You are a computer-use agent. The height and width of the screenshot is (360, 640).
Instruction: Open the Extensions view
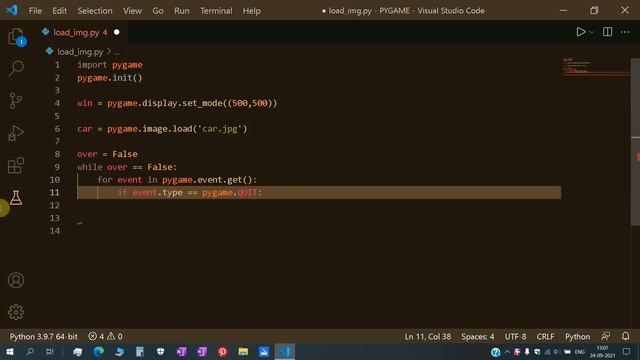[16, 165]
